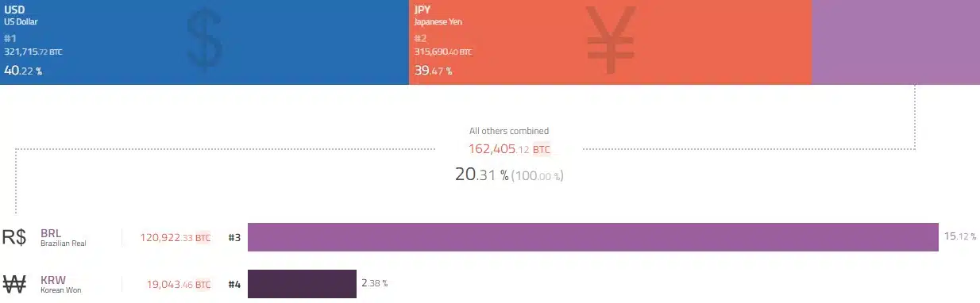Screen dimensions: 980x303
Task: Click the USD title text
Action: (x=14, y=10)
